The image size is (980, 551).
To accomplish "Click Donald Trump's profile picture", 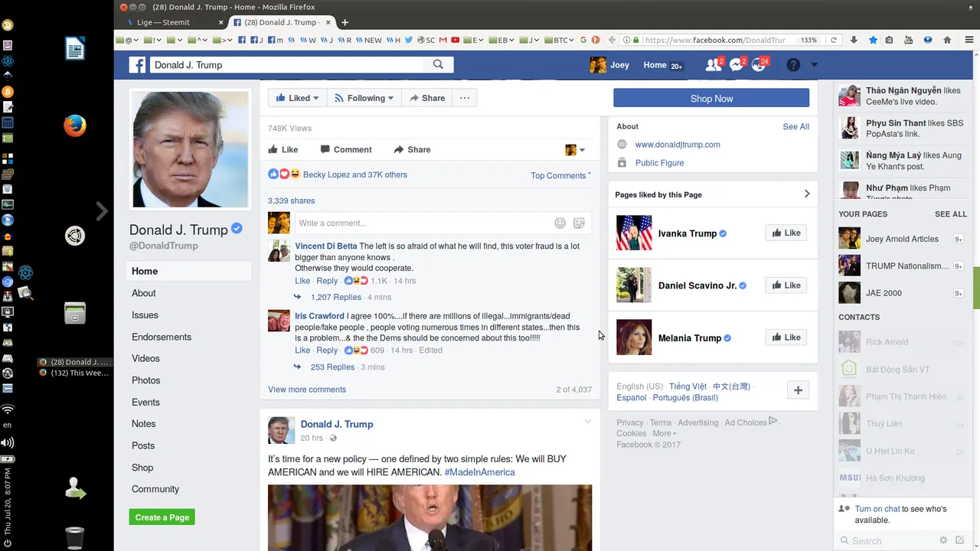I will pyautogui.click(x=190, y=149).
